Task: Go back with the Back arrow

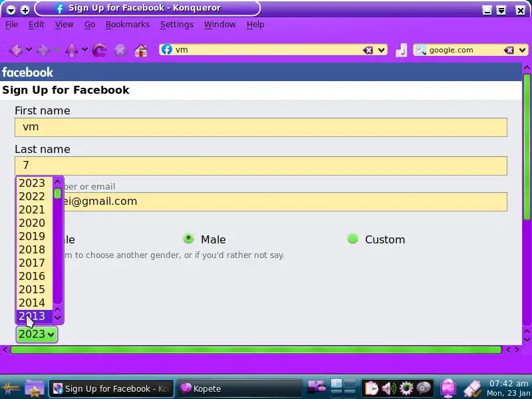Action: tap(16, 51)
